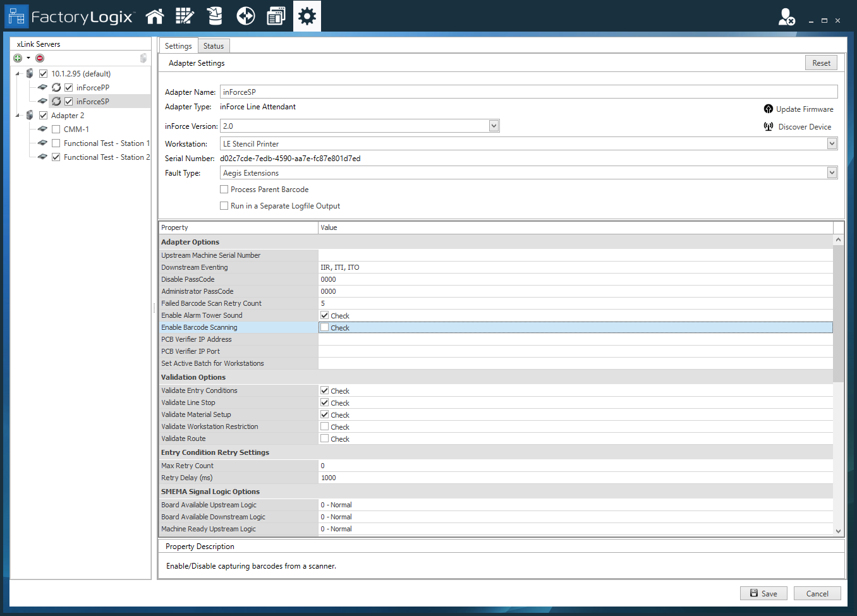Viewport: 857px width, 616px height.
Task: Switch to the Status tab
Action: [x=213, y=45]
